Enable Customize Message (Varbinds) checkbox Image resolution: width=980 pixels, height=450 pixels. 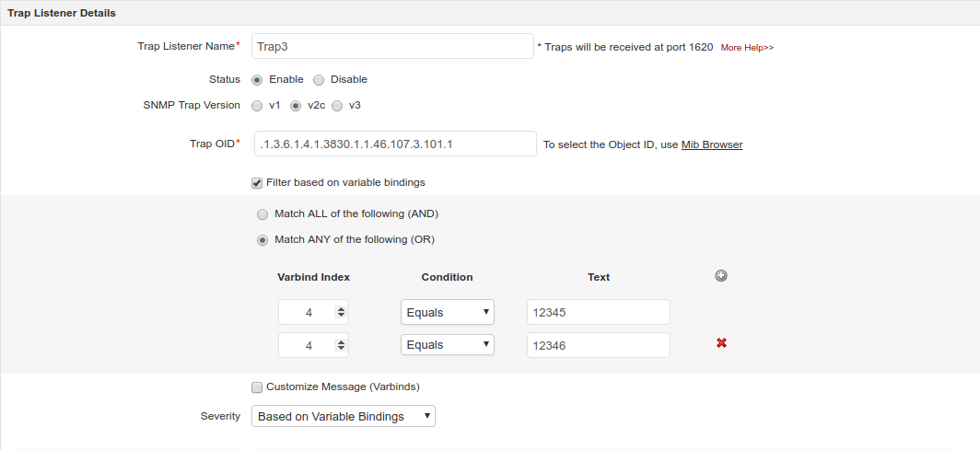[257, 387]
